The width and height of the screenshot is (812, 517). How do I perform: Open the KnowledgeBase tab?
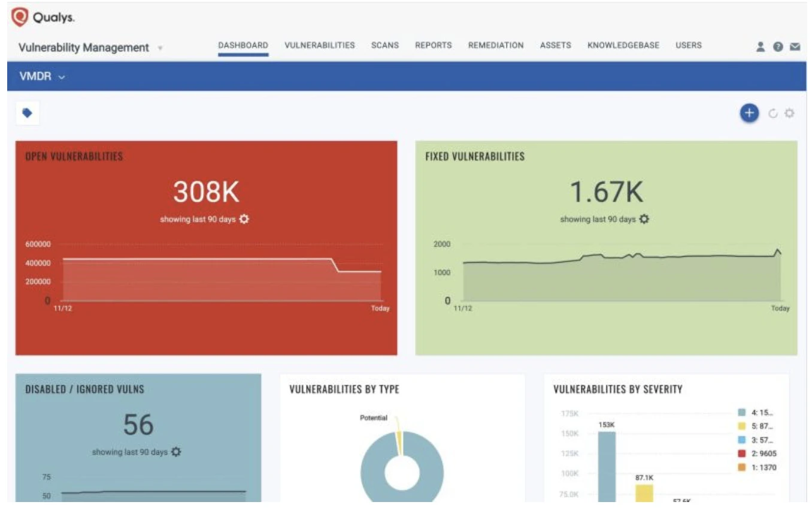tap(623, 45)
